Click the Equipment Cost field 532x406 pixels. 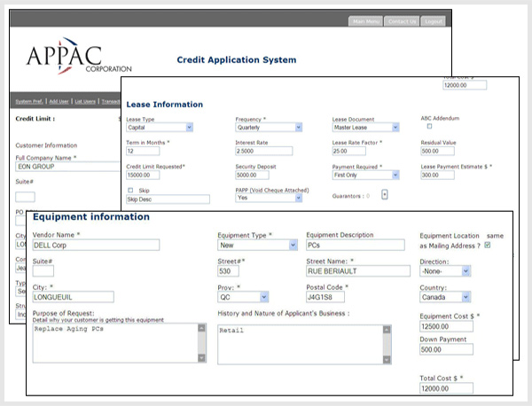tap(446, 326)
